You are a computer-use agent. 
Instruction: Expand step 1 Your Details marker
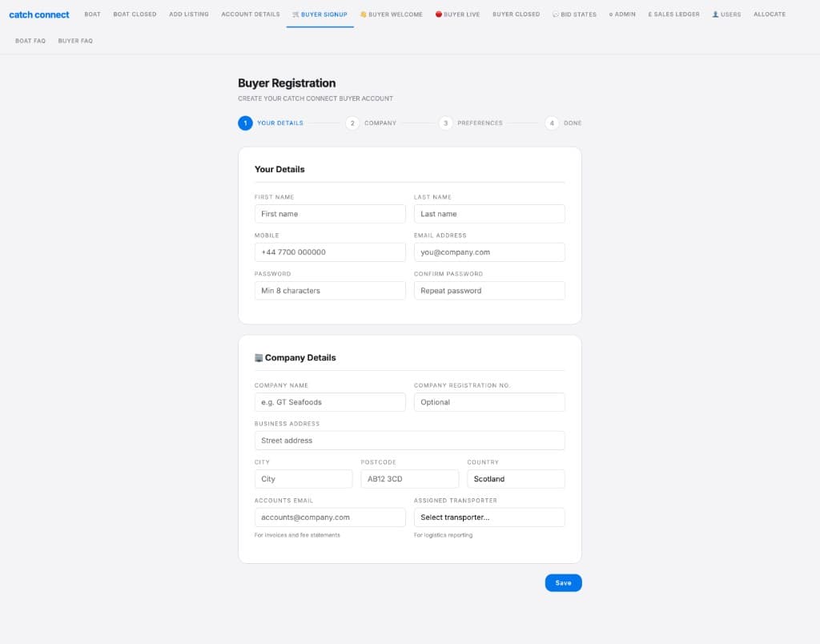[x=245, y=123]
